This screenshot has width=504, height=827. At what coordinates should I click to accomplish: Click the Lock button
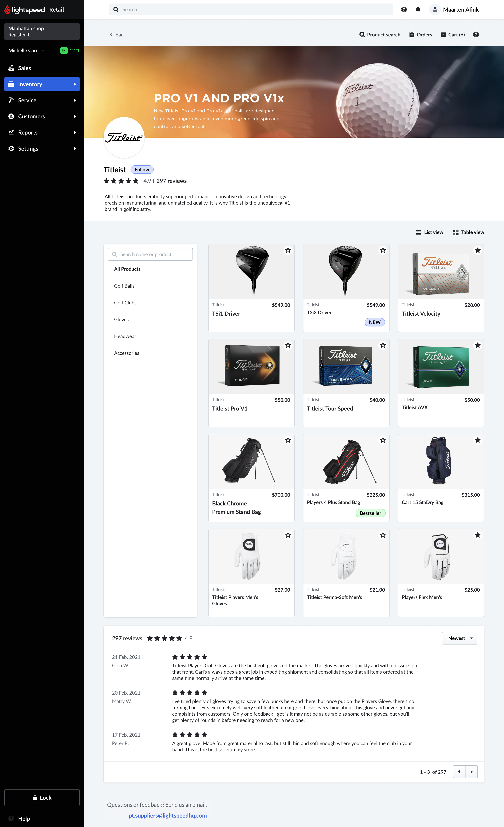click(42, 797)
